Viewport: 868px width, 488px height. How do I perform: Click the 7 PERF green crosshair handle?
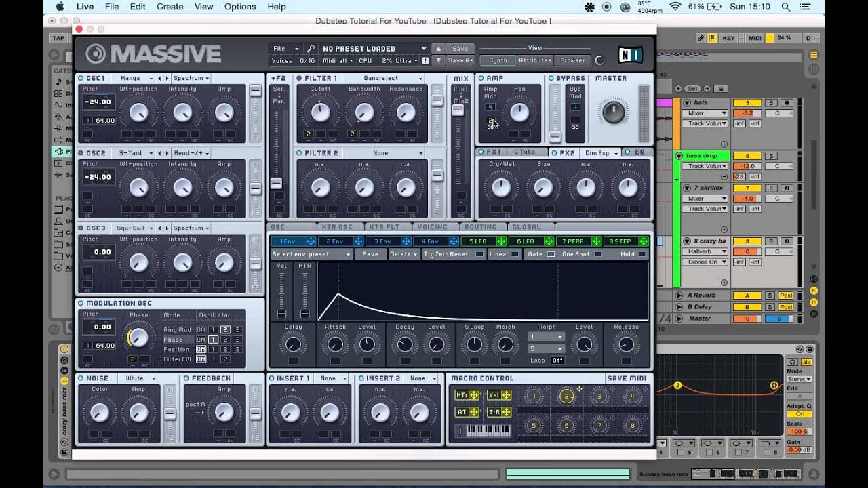(x=596, y=241)
